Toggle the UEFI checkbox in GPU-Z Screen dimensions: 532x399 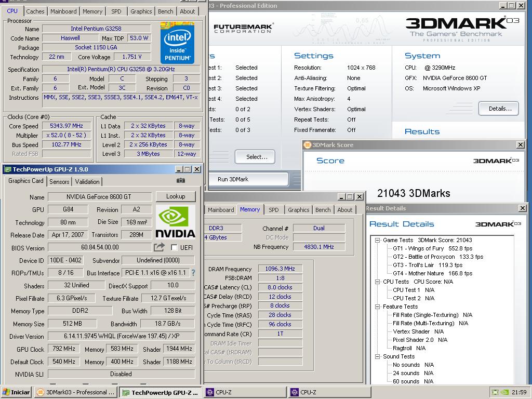(x=174, y=247)
